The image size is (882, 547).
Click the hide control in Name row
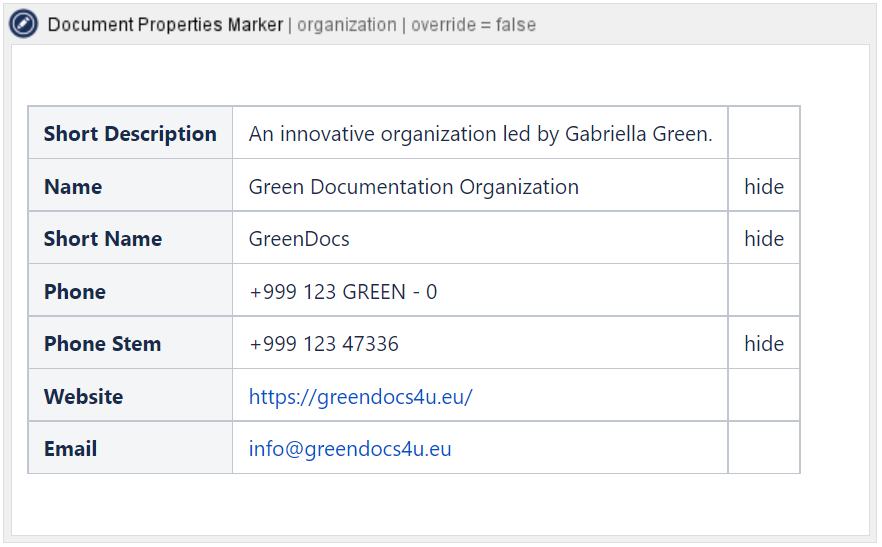(x=763, y=187)
